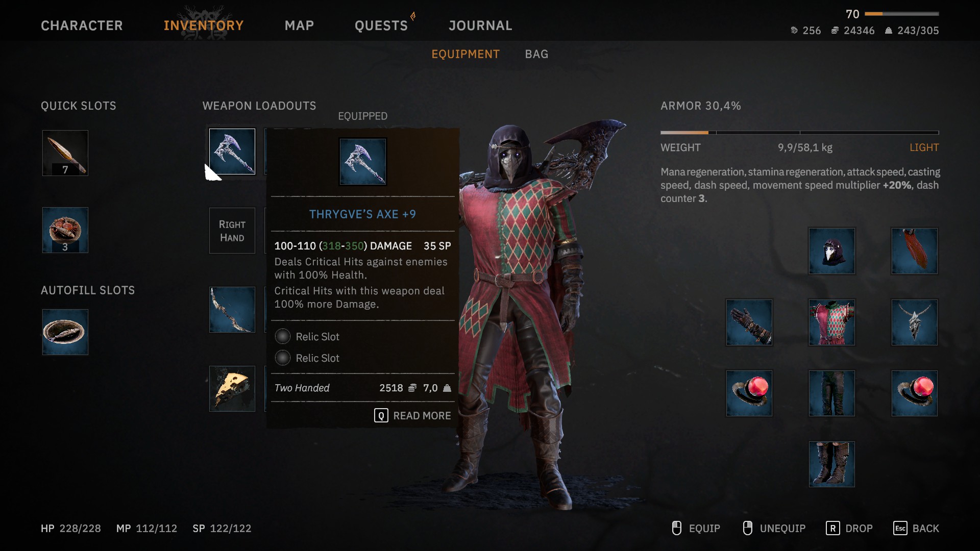The width and height of the screenshot is (980, 551).
Task: Click the empty Right Hand slot
Action: pyautogui.click(x=232, y=231)
